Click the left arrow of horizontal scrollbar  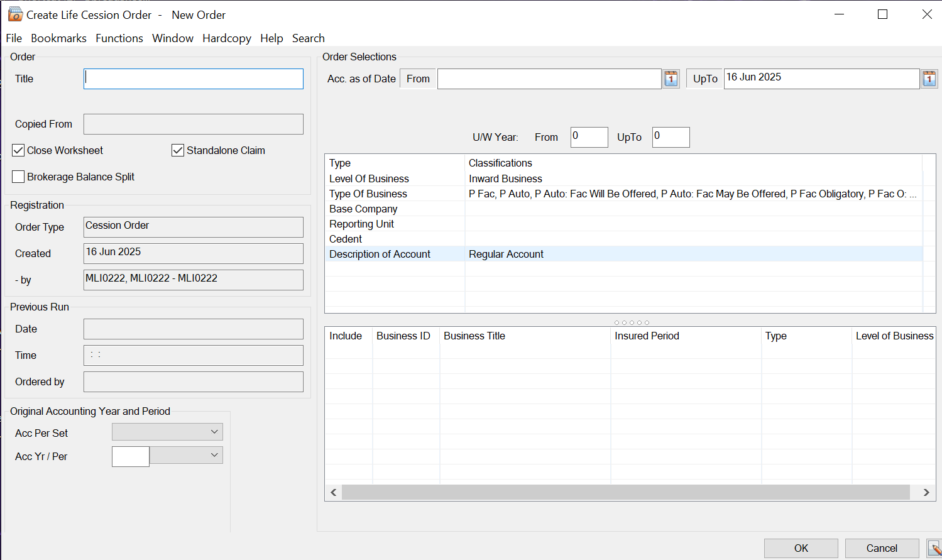(334, 492)
